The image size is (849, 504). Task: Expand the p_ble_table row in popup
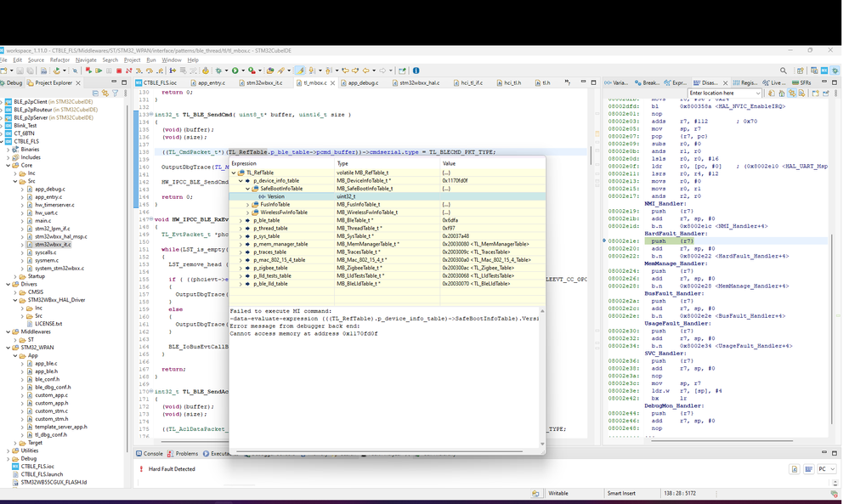pyautogui.click(x=241, y=220)
